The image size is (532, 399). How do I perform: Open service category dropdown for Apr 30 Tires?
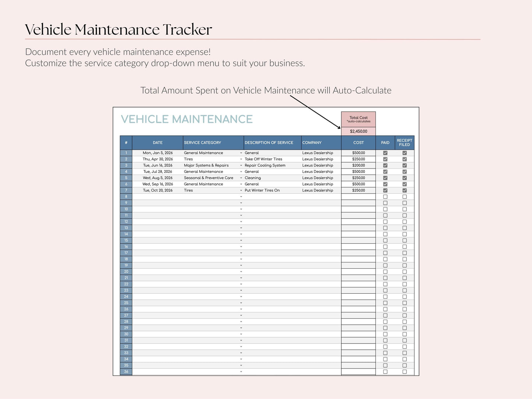pos(241,159)
